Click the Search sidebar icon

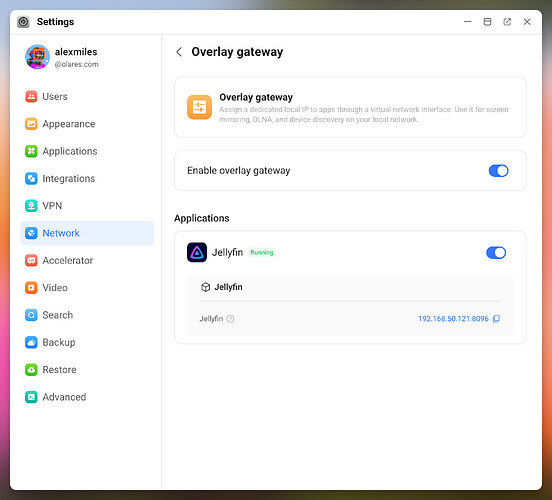tap(31, 315)
